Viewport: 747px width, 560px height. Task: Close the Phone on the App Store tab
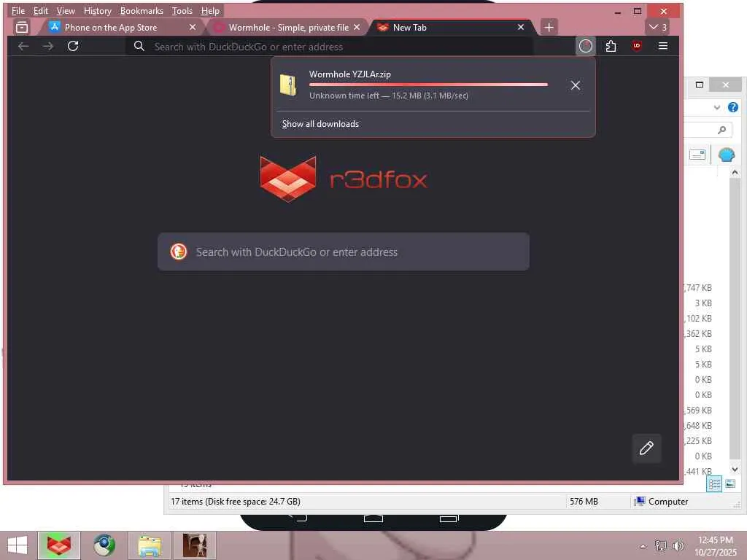click(193, 27)
